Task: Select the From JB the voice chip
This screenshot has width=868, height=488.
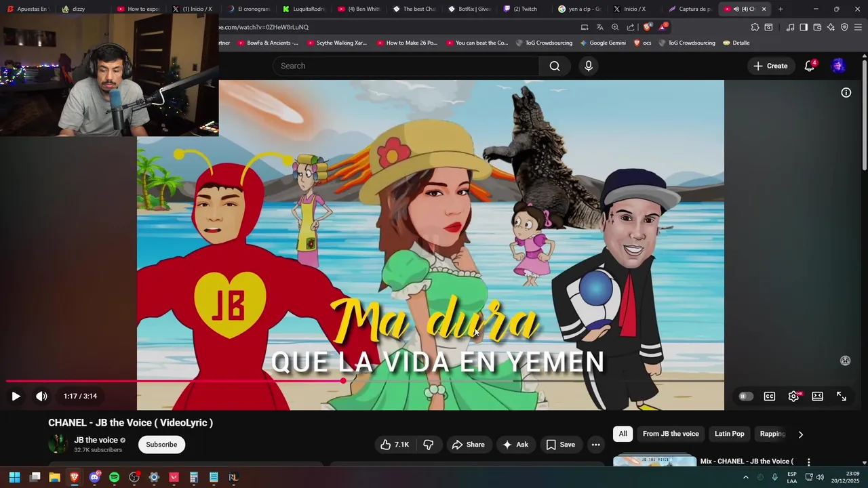Action: (x=671, y=434)
